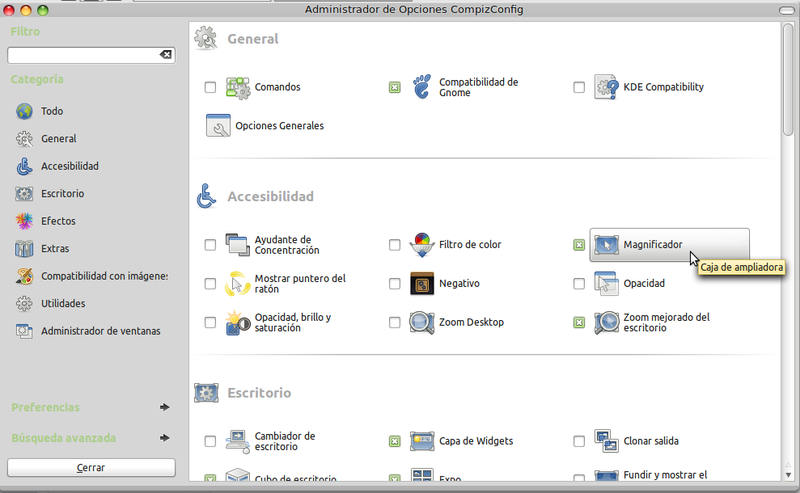Viewport: 800px width, 493px height.
Task: Select the Efectos category
Action: (x=57, y=221)
